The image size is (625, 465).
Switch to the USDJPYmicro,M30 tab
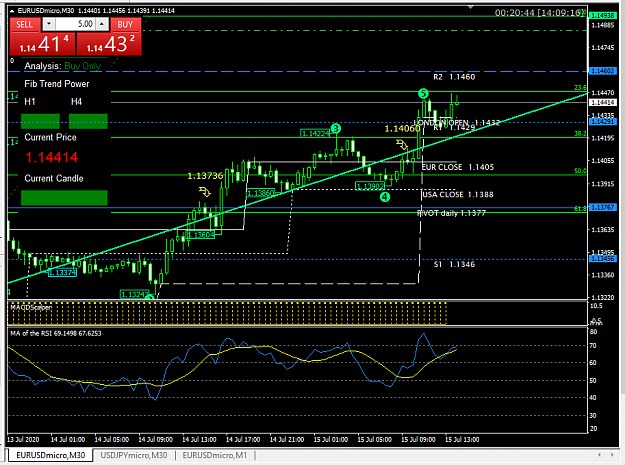click(x=134, y=455)
